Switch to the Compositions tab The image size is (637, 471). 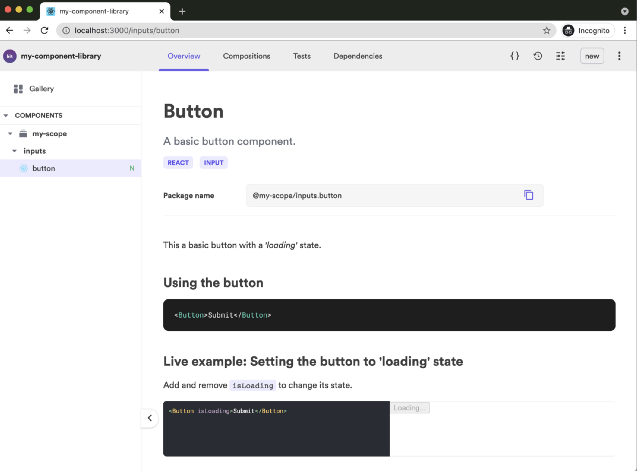pos(246,56)
